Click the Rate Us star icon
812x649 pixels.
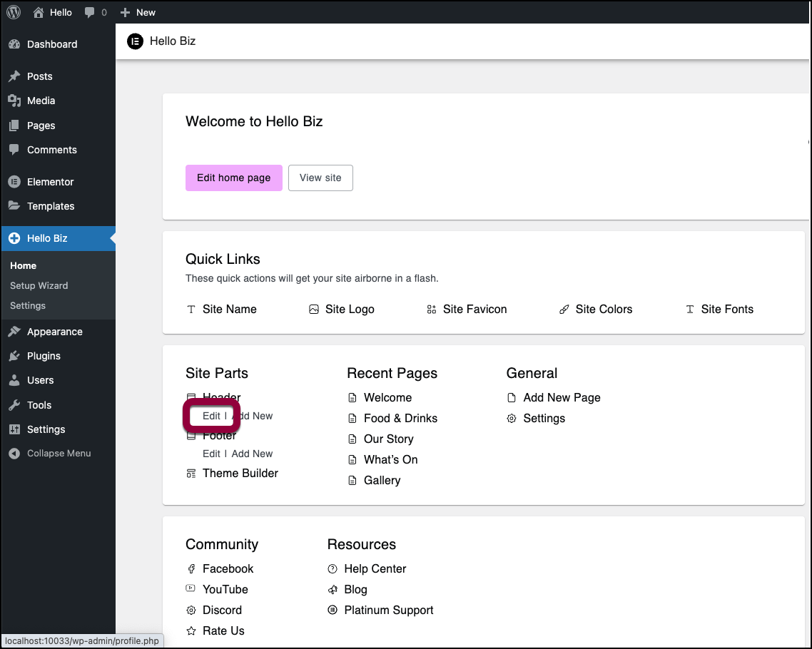click(x=191, y=631)
